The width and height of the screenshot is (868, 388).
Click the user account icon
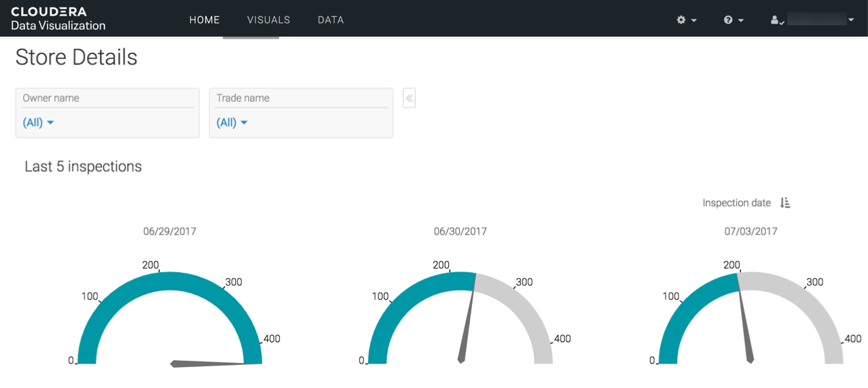776,20
